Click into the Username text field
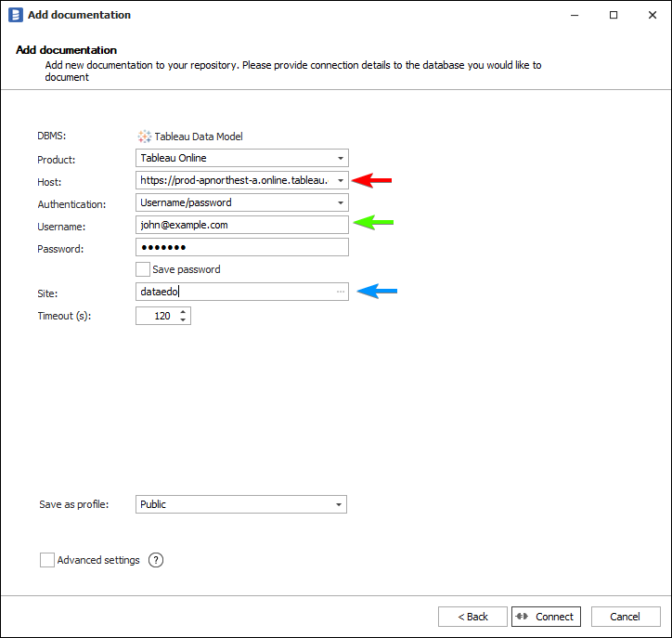 pos(241,225)
